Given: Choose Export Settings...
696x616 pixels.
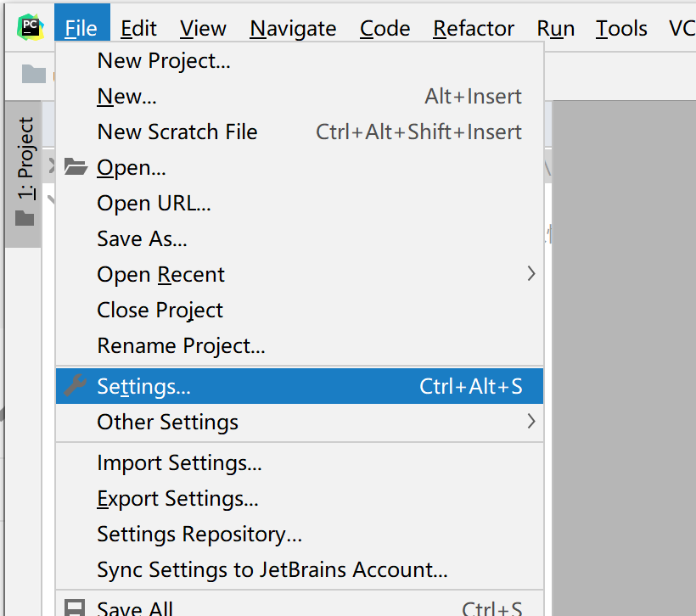Looking at the screenshot, I should coord(177,498).
